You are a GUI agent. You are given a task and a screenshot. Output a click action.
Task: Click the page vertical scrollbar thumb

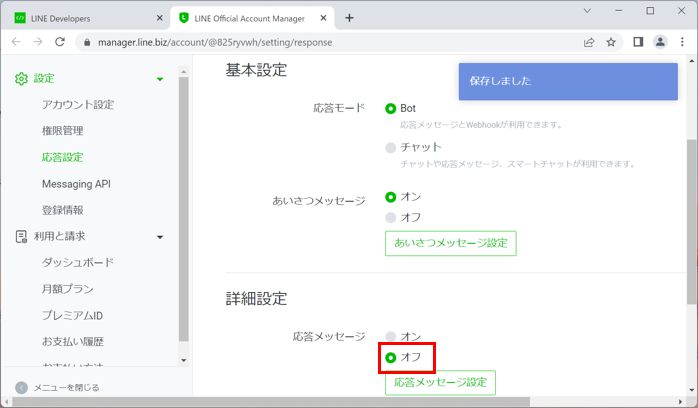coord(692,222)
